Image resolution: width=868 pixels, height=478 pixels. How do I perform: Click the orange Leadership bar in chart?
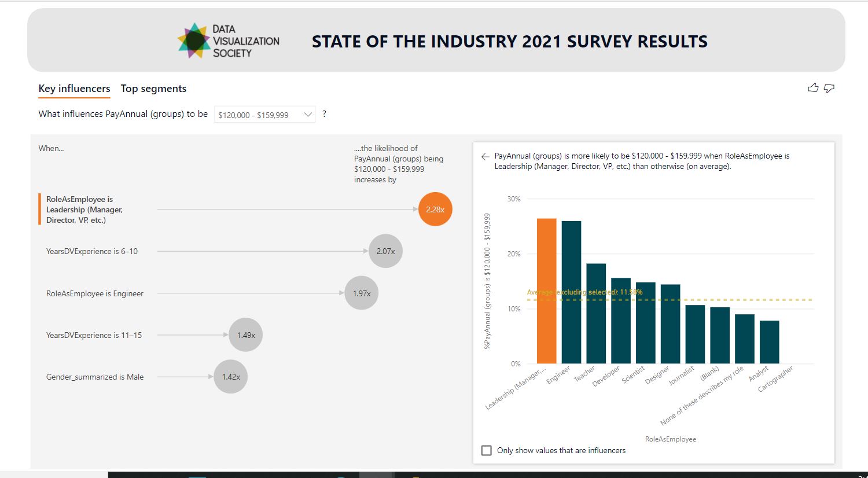tap(546, 291)
